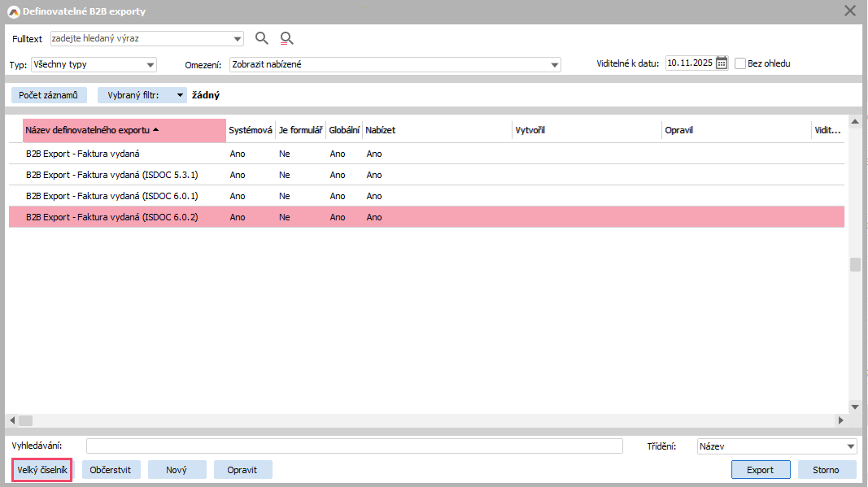Click the vertical scrollbar down arrow
The width and height of the screenshot is (868, 487).
[855, 407]
